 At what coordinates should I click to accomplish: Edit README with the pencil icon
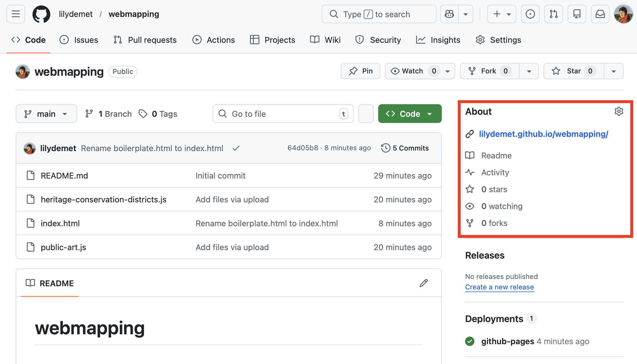point(424,283)
